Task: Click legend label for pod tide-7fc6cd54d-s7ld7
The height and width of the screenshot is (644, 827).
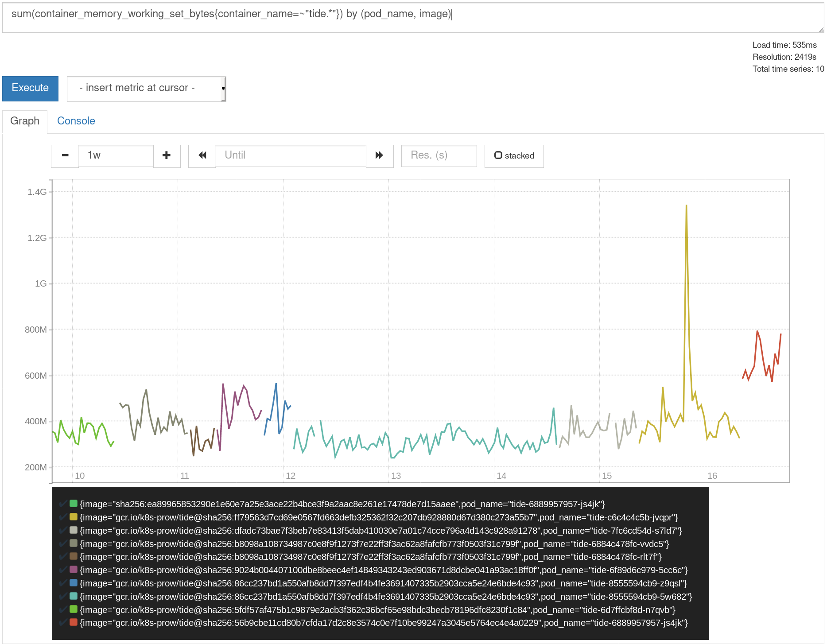Action: click(x=381, y=531)
